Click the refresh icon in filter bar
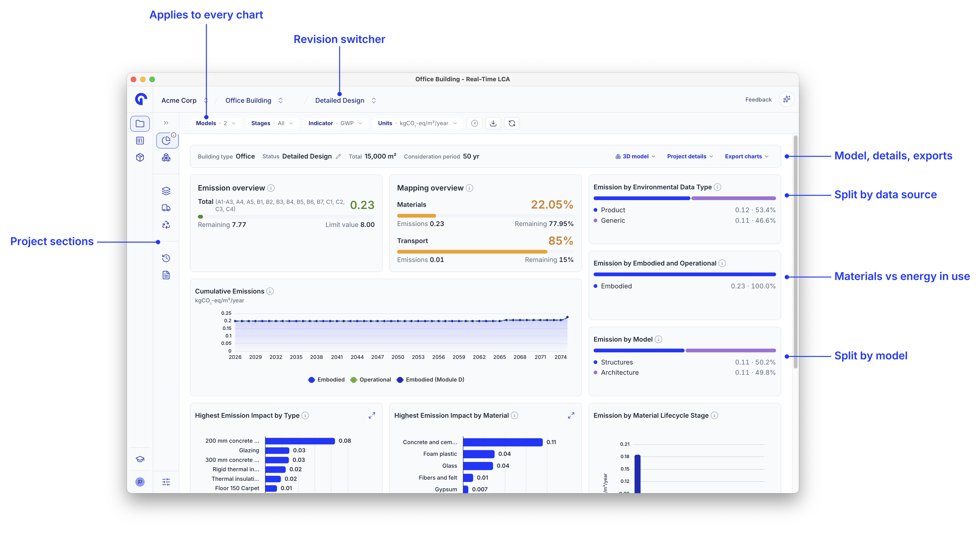The width and height of the screenshot is (980, 538). tap(512, 123)
